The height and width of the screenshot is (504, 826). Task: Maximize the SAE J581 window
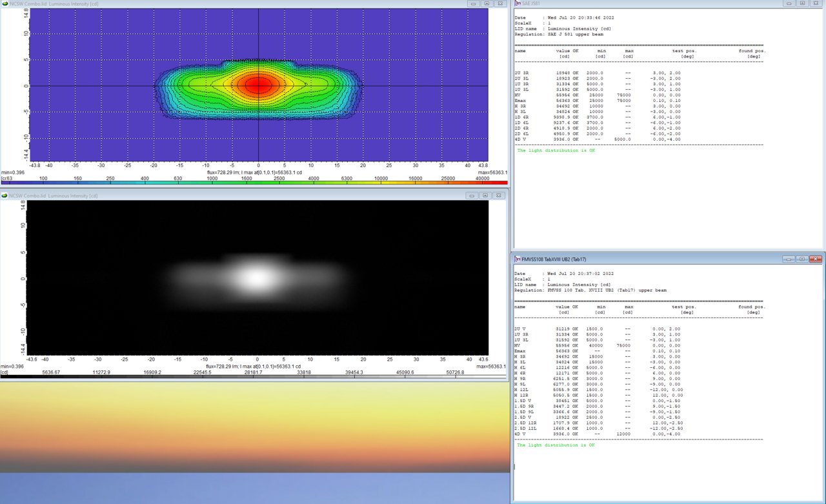(x=802, y=3)
